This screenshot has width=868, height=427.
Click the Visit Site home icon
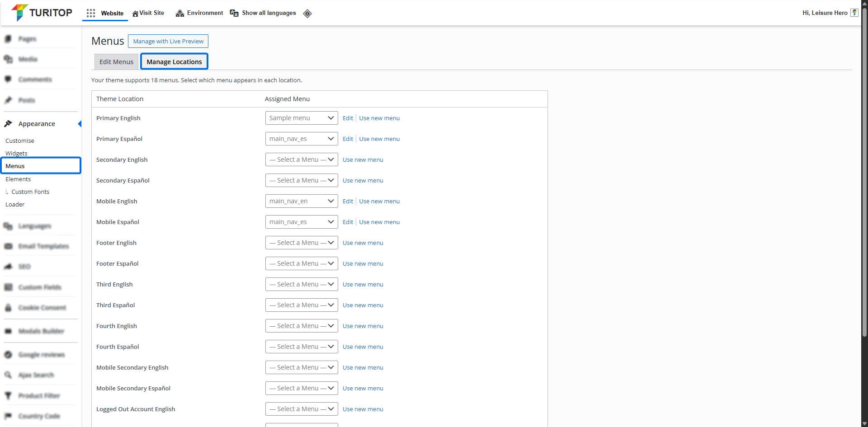click(135, 14)
